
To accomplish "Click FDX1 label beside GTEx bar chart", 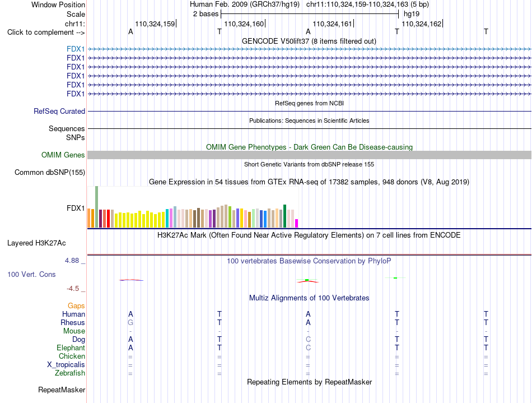I will [x=76, y=208].
